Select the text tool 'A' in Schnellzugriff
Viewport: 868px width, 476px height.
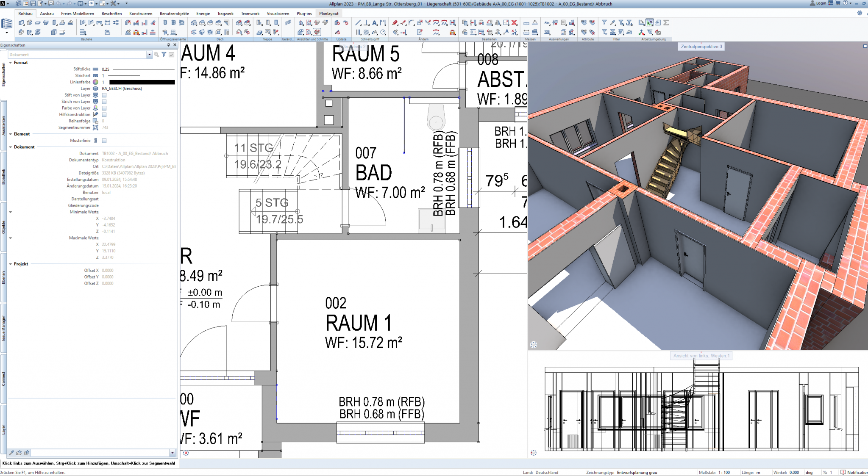[x=375, y=23]
